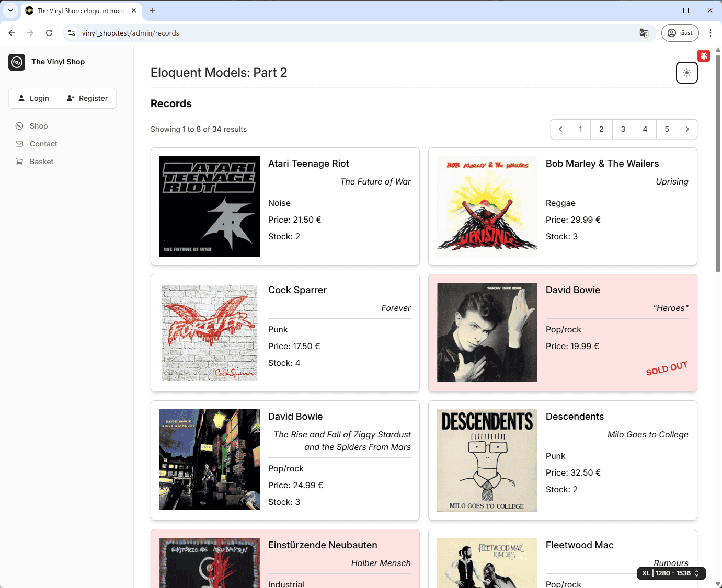Open the browser three-dot menu
Screen dimensions: 722x588
710,33
